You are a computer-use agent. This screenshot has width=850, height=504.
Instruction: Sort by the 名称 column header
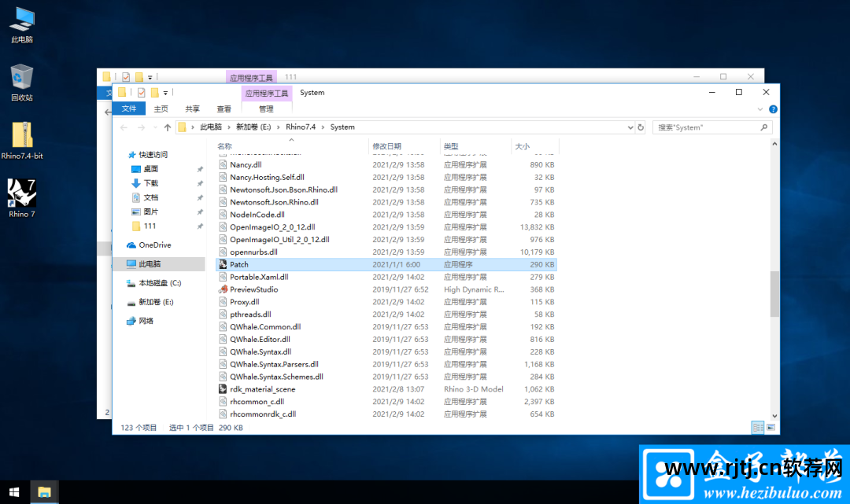(x=292, y=146)
